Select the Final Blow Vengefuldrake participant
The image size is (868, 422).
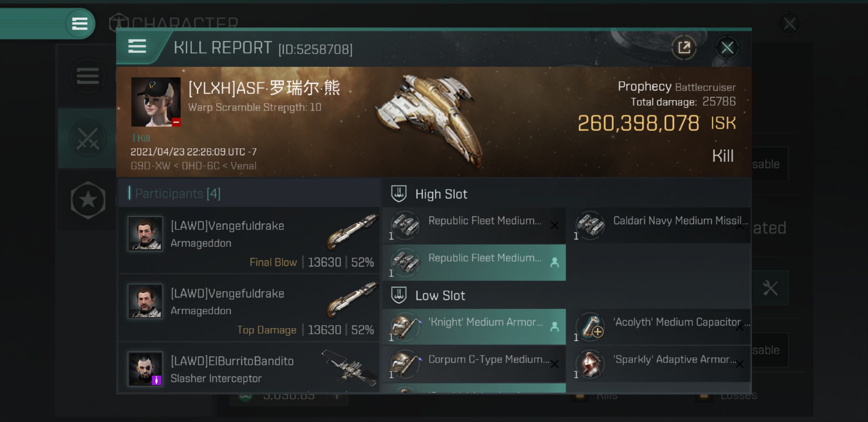249,241
